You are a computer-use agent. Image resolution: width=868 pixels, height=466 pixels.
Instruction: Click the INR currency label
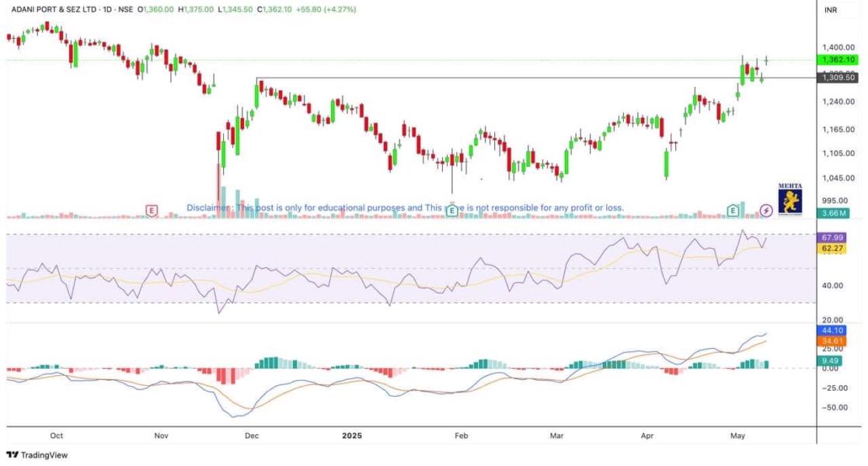pos(831,10)
